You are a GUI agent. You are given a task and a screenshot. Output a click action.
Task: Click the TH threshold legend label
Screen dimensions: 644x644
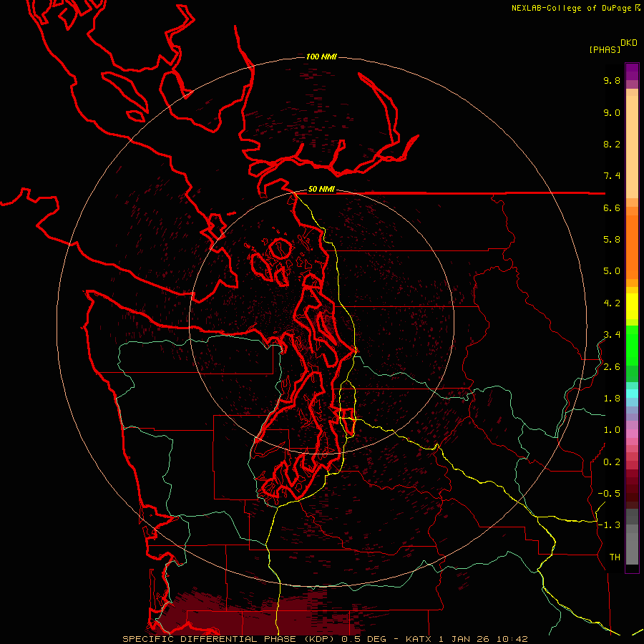[615, 557]
